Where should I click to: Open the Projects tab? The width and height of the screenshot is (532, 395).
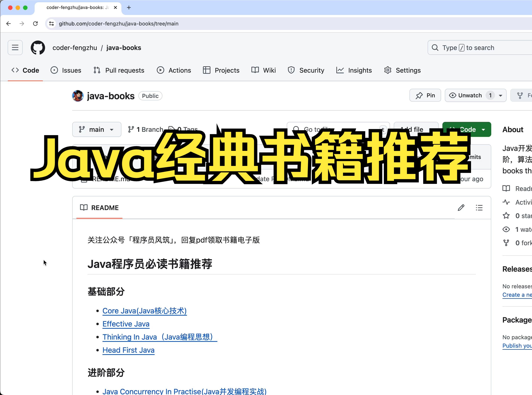[221, 70]
